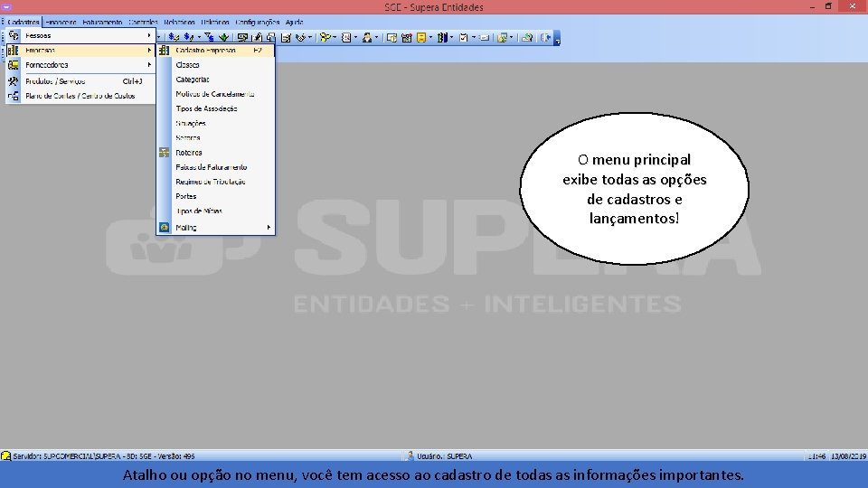Click the handshake toolbar icon

click(300, 38)
